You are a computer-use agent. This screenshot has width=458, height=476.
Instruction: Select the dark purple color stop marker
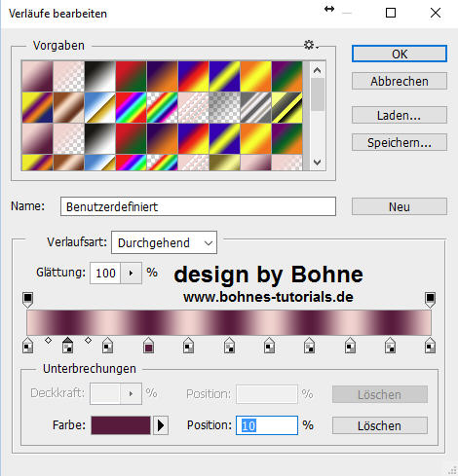tap(148, 345)
